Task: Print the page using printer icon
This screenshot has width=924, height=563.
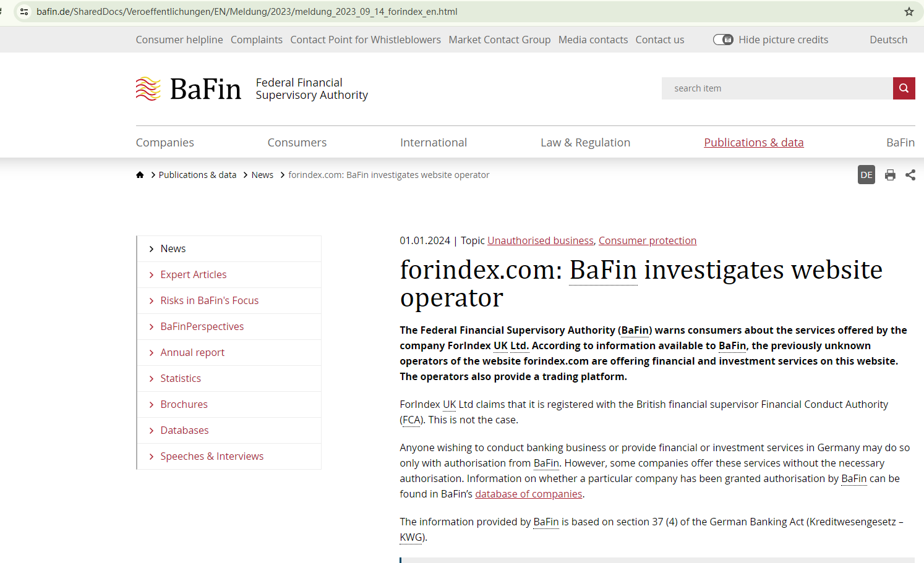Action: 890,175
